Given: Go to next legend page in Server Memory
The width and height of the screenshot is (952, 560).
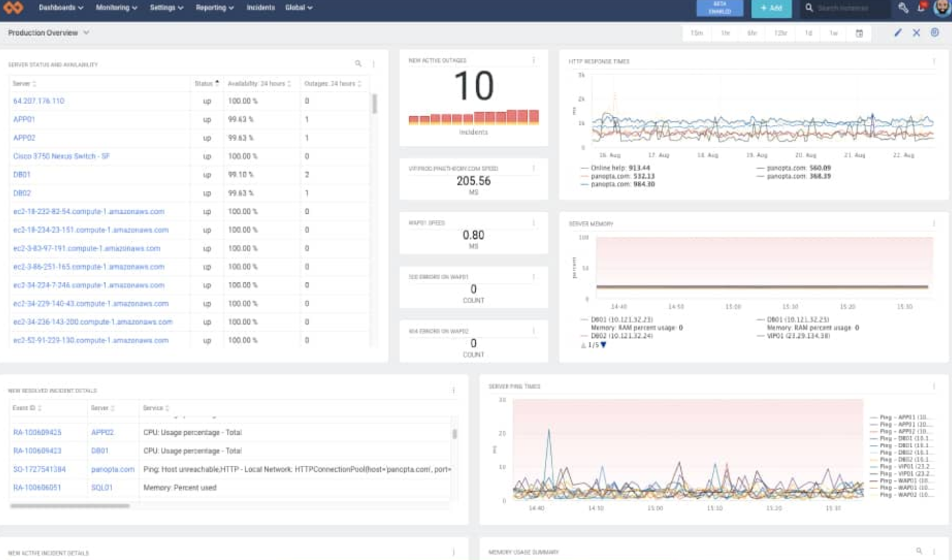Looking at the screenshot, I should pos(604,345).
